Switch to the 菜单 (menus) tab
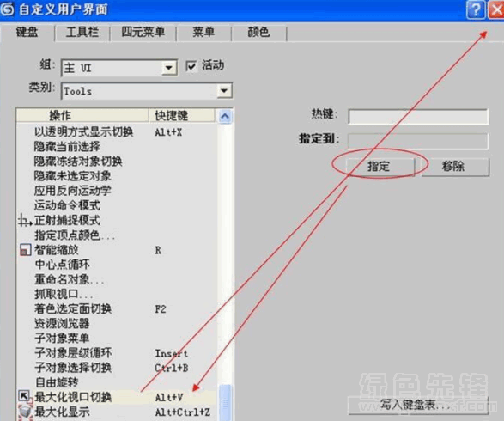The image size is (504, 421). click(203, 32)
